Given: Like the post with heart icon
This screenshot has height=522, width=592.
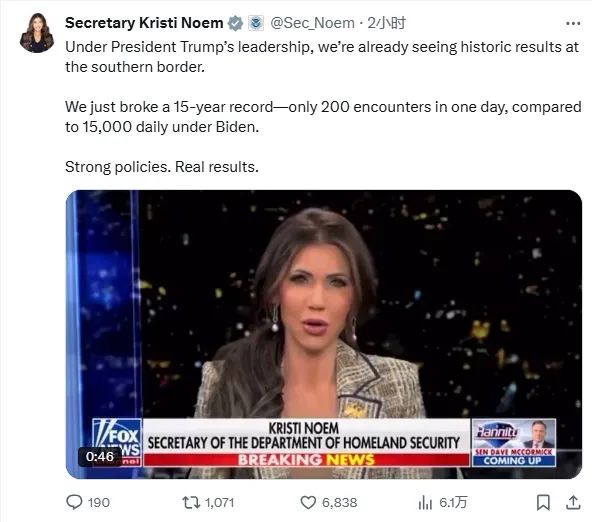Looking at the screenshot, I should (x=308, y=502).
